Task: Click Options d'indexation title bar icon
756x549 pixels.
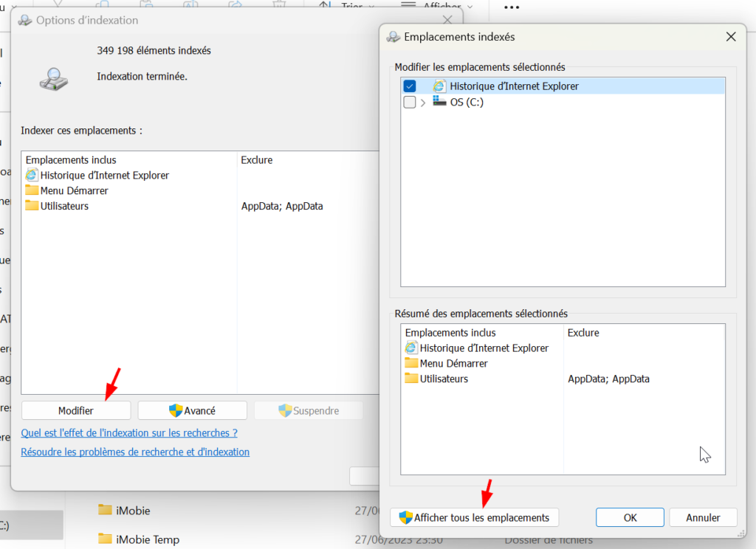Action: coord(25,20)
